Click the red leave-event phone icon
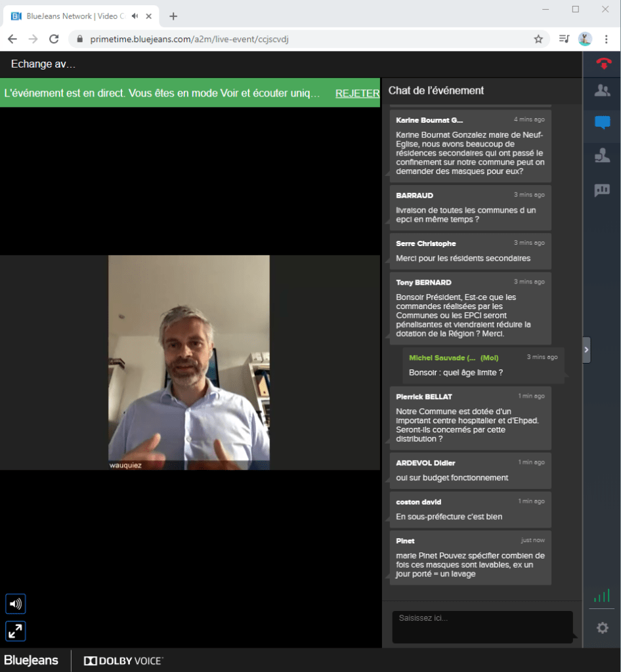Screen dimensions: 621x672 click(603, 64)
